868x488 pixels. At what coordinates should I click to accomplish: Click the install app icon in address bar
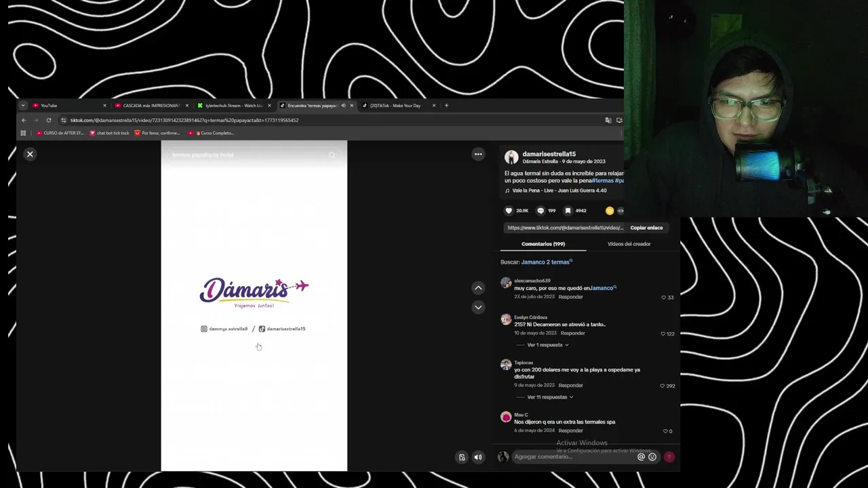(x=619, y=121)
